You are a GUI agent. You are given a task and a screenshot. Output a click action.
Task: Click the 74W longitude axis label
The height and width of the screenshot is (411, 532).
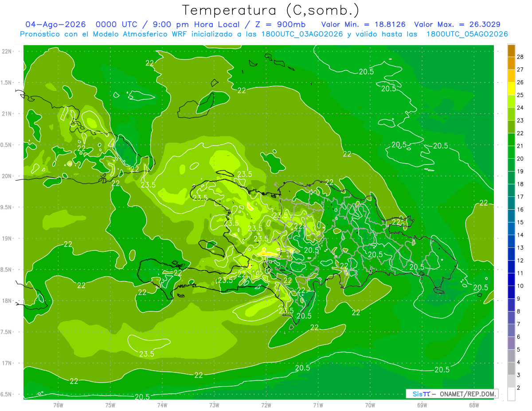(x=162, y=405)
